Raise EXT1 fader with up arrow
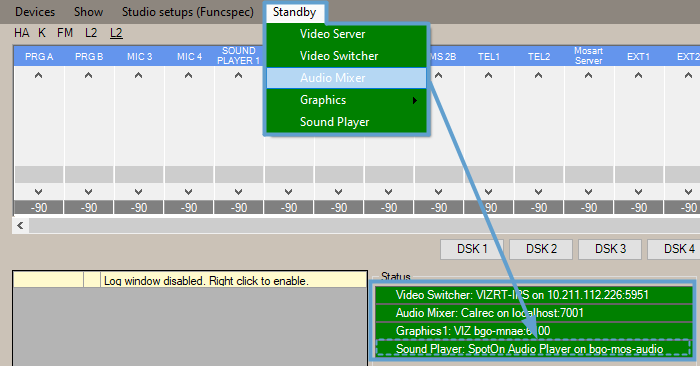The image size is (700, 366). 639,75
